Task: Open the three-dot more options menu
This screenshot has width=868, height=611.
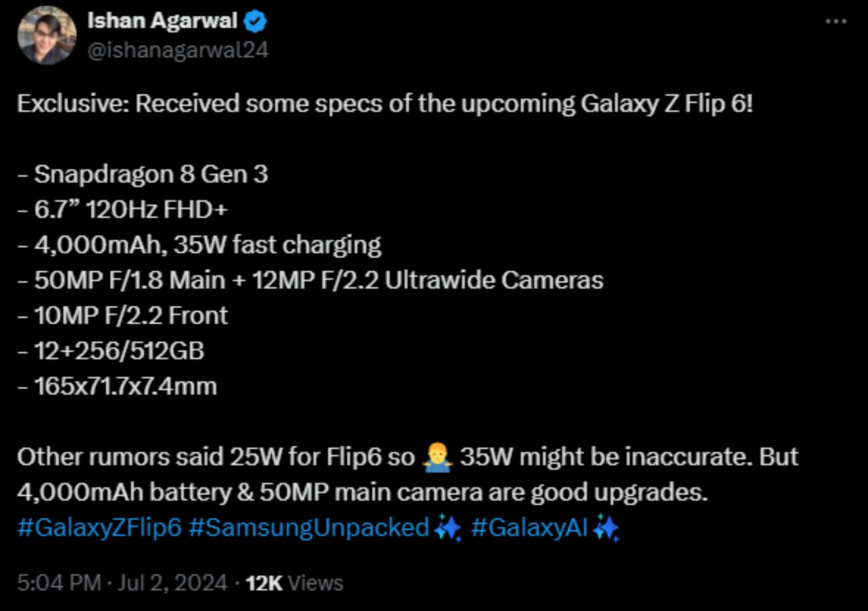Action: point(835,21)
